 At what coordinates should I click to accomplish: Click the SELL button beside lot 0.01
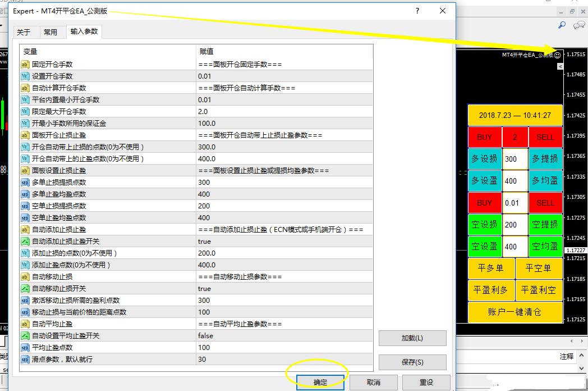tap(545, 203)
